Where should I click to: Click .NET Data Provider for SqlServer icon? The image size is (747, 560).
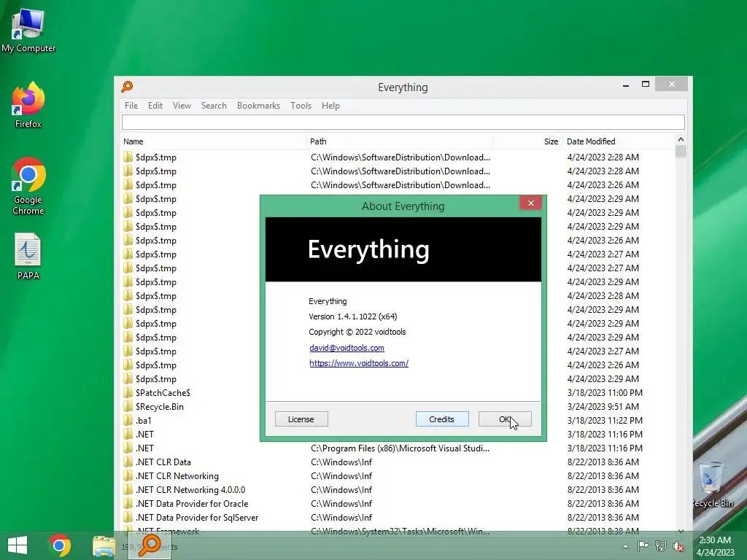point(128,517)
